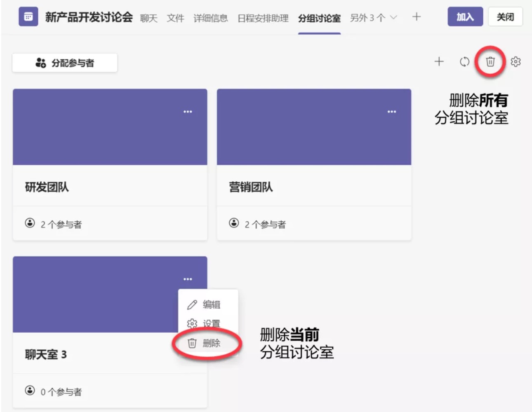Select the 聊天室 3 room title

tap(45, 354)
